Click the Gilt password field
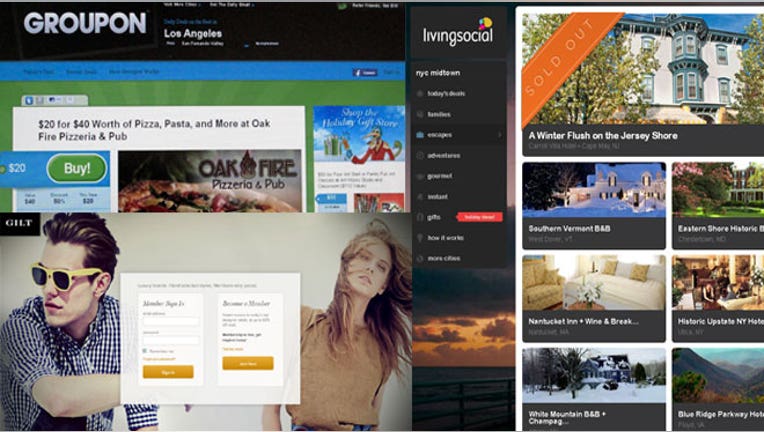Image resolution: width=764 pixels, height=432 pixels. point(171,340)
